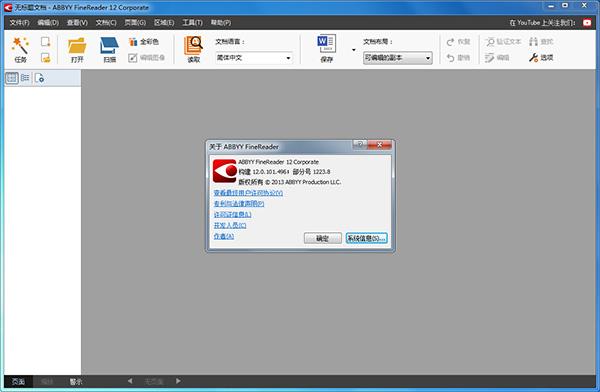600x392 pixels.
Task: Open page properties icon in the pages pane
Action: point(39,78)
